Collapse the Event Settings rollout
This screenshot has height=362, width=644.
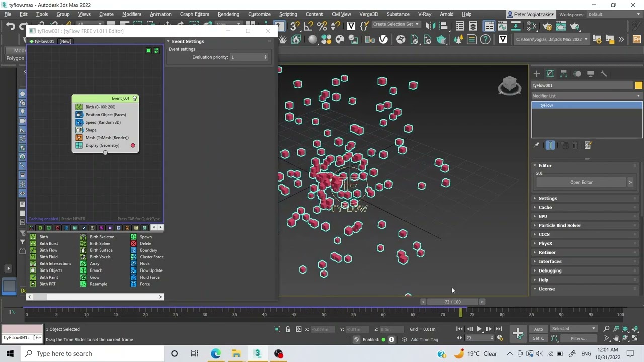(x=187, y=41)
